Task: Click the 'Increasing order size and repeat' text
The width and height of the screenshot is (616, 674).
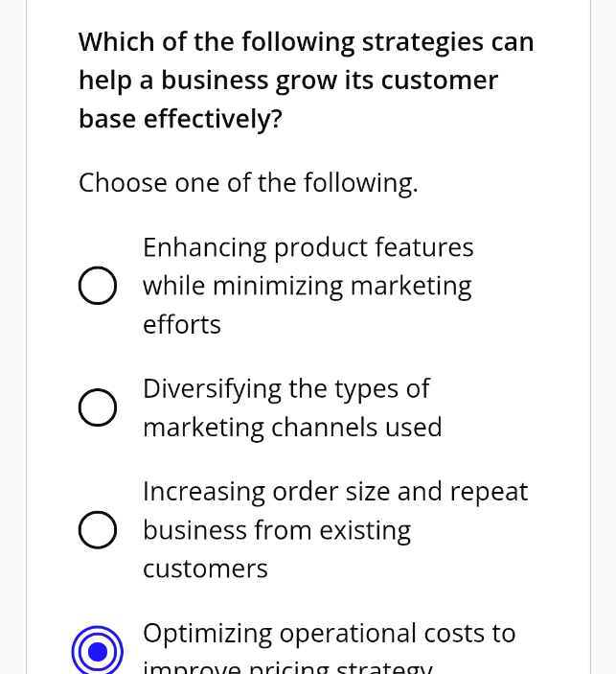Action: tap(335, 491)
